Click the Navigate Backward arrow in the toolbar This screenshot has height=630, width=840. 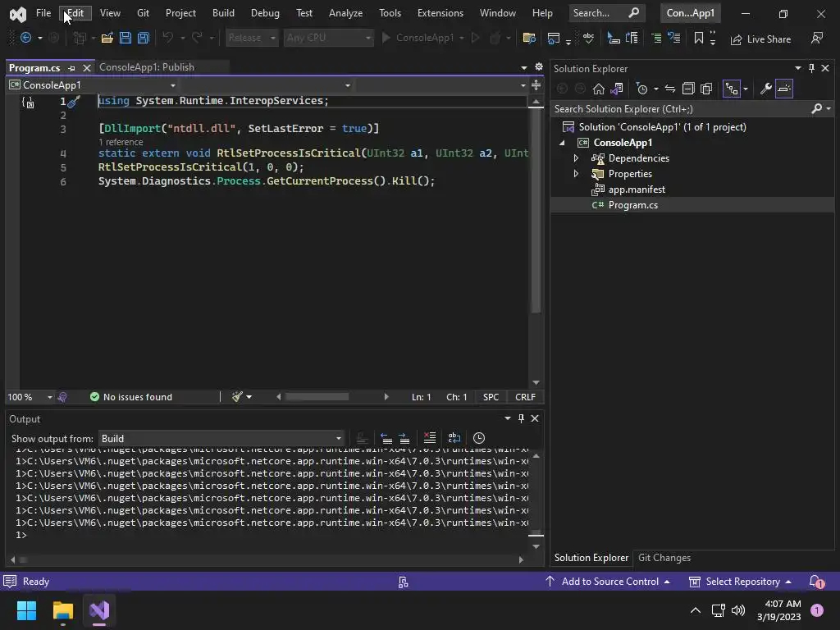(x=25, y=38)
